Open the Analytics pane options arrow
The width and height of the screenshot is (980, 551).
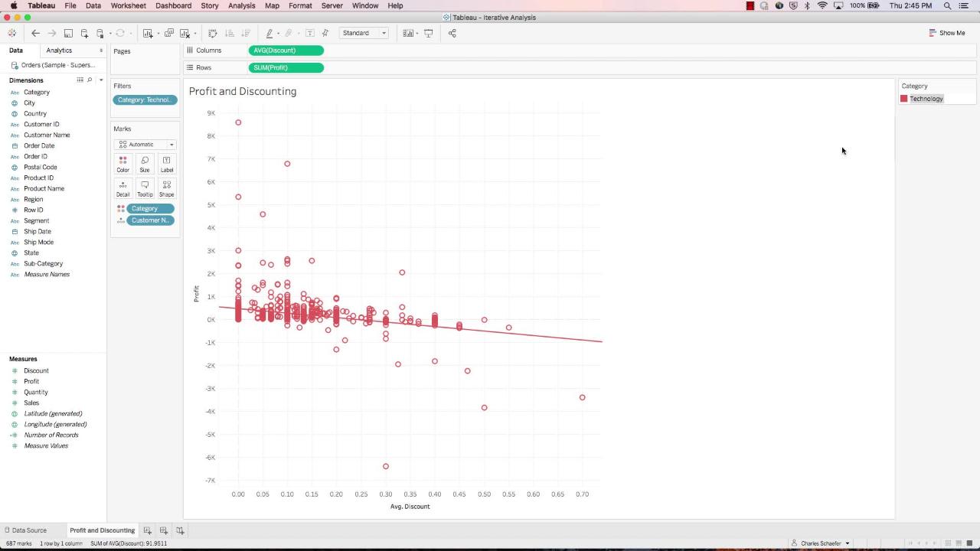click(101, 51)
